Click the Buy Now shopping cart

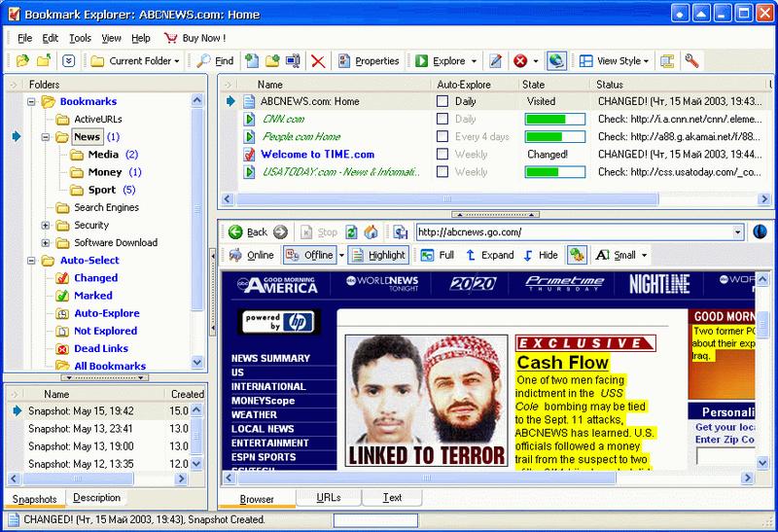pyautogui.click(x=171, y=38)
